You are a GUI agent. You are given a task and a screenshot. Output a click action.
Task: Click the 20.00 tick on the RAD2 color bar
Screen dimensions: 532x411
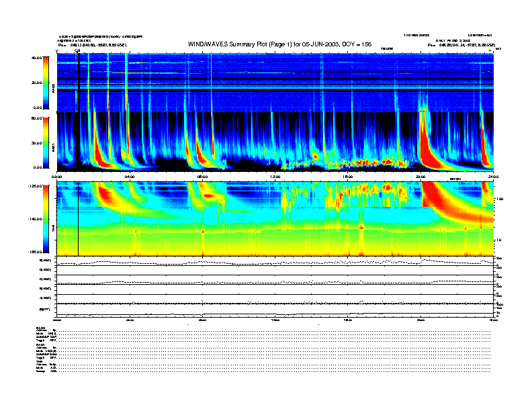click(x=36, y=83)
